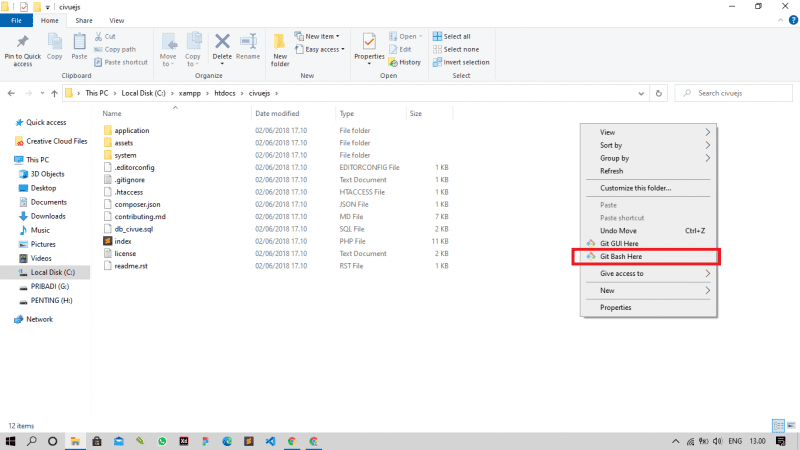Click the Pin to Quick access icon

23,43
